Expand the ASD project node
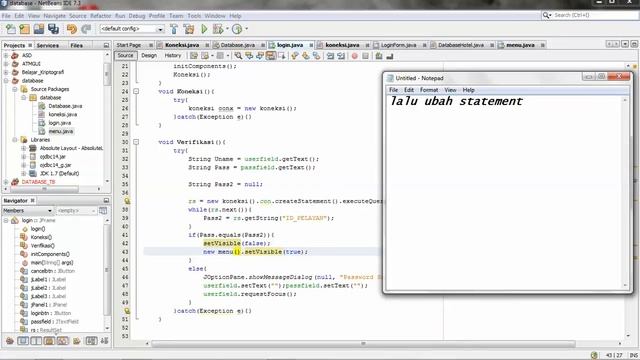640x360 pixels. click(x=6, y=56)
